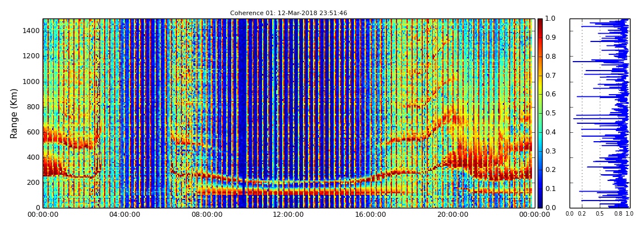644x228 pixels.
Task: Click the plot title Coherence 01: 12-Mar-2018 23:51:46
Action: tap(288, 13)
